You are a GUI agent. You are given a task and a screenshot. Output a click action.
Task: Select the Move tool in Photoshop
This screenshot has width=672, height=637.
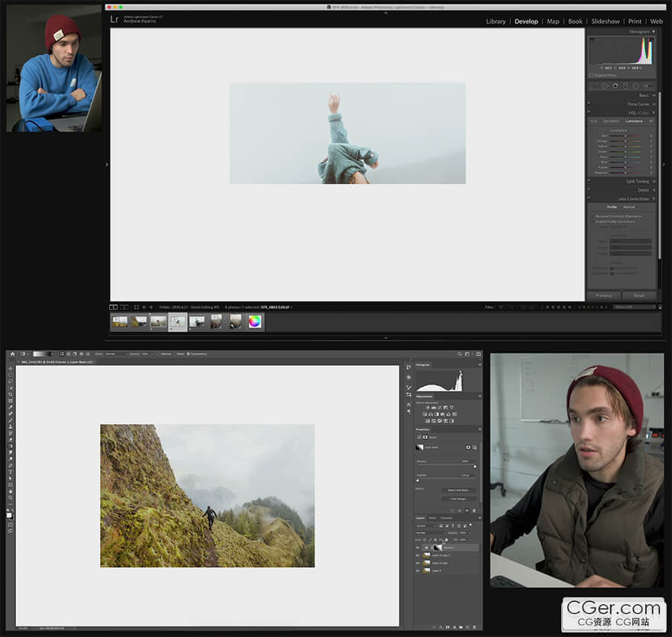[11, 369]
